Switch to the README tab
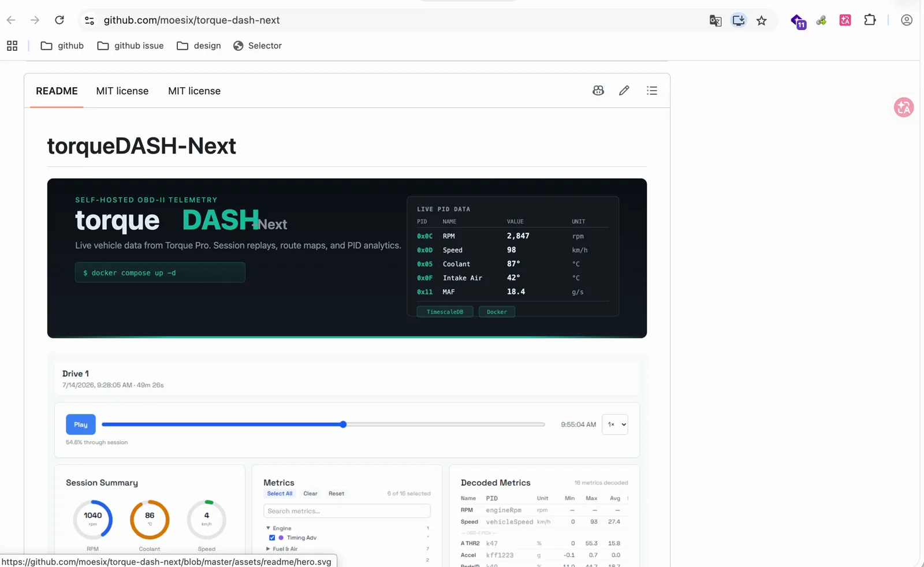Image resolution: width=924 pixels, height=567 pixels. click(x=57, y=91)
